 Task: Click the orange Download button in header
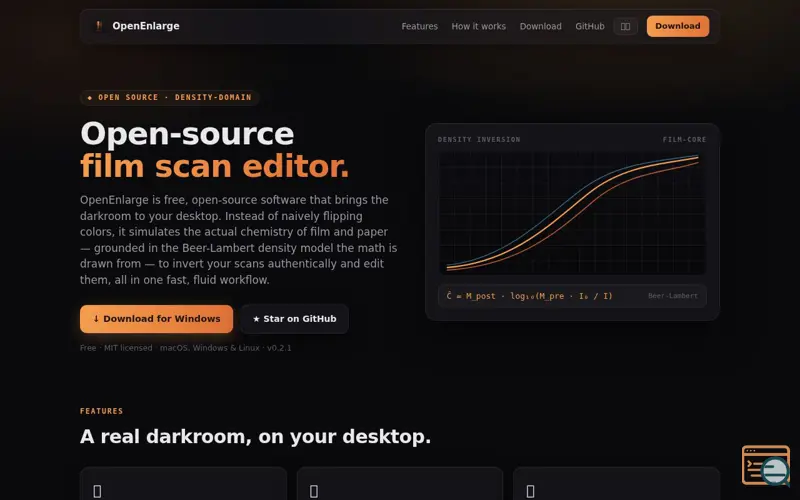[678, 26]
